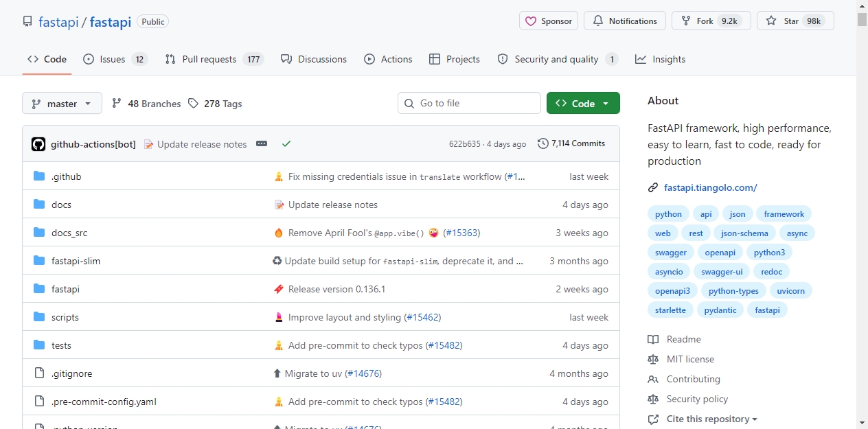Open the 7,114 Commits link
Viewport: 868px width, 429px height.
click(x=571, y=143)
